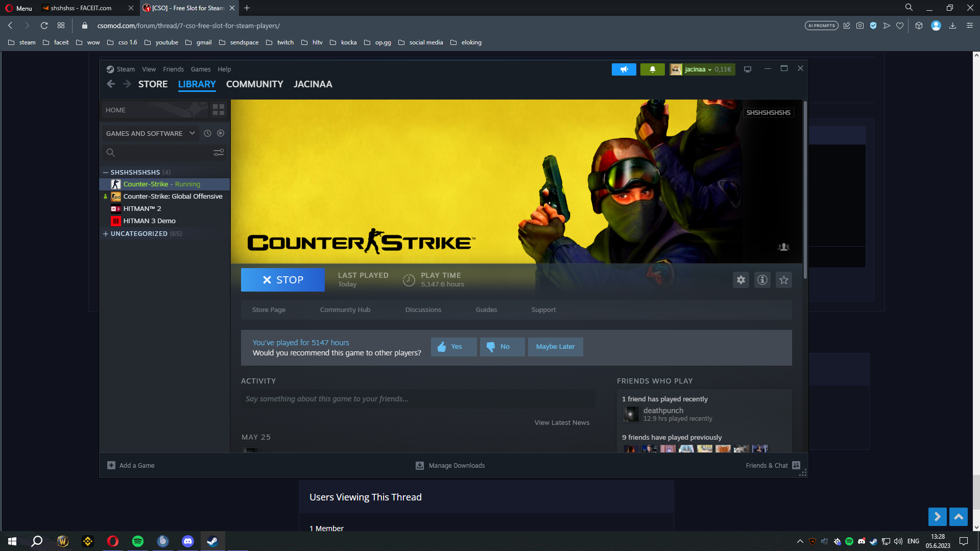Image resolution: width=980 pixels, height=551 pixels.
Task: Open Games and Software filter dropdown
Action: coord(150,133)
